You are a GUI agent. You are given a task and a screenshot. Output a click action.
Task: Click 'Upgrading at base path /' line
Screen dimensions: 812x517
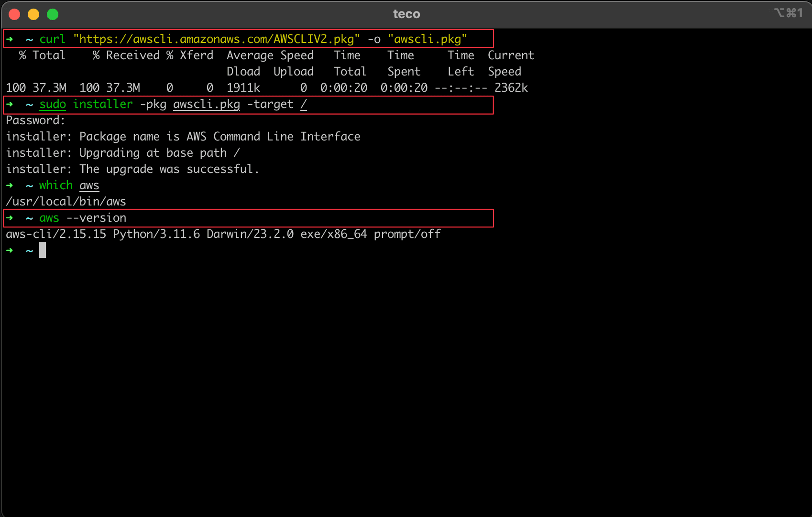pos(123,153)
